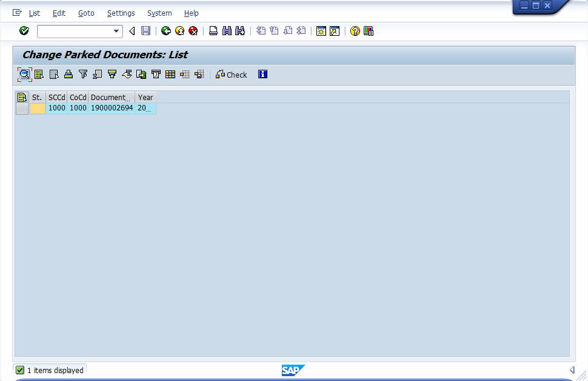Click the Find Next binoculars-plus icon
Image resolution: width=588 pixels, height=381 pixels.
(240, 31)
